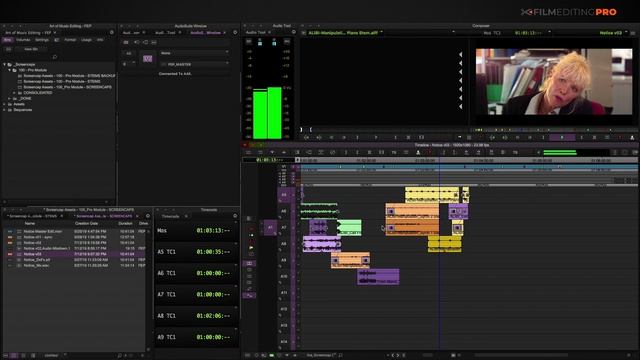Click the search magnifier in the project window
Viewport: 640px width, 360px height.
pos(55,57)
